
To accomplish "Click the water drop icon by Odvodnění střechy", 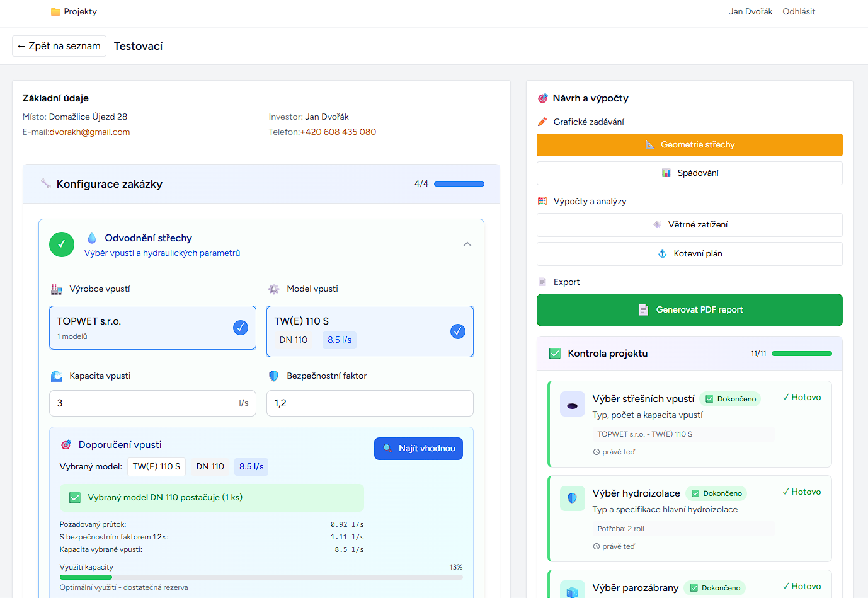I will click(92, 238).
